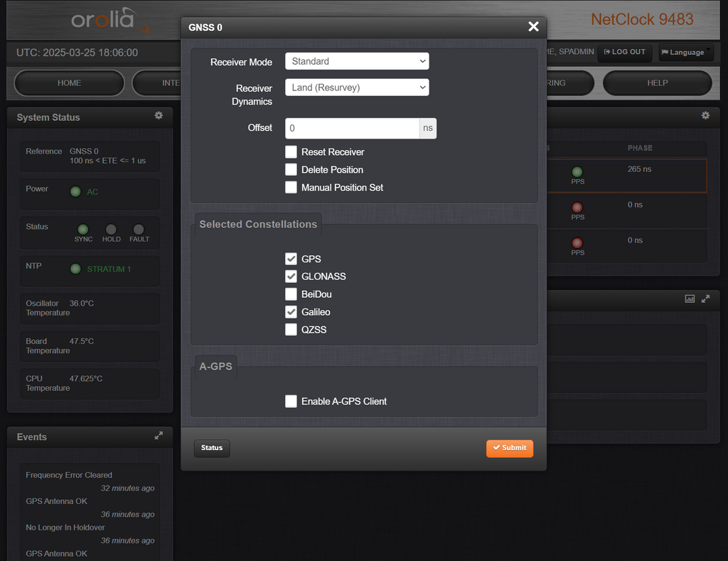Viewport: 728px width, 561px height.
Task: Open gear settings in the right panel
Action: [x=705, y=115]
